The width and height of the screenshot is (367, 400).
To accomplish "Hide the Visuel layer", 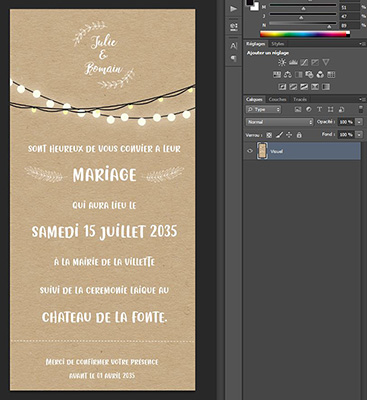I will point(250,151).
